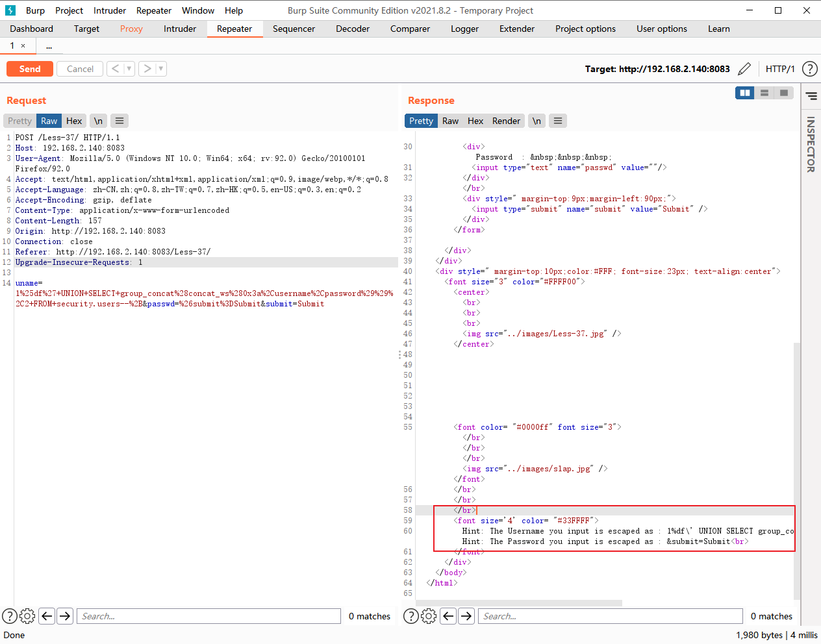
Task: Open Project options tab
Action: [x=585, y=29]
